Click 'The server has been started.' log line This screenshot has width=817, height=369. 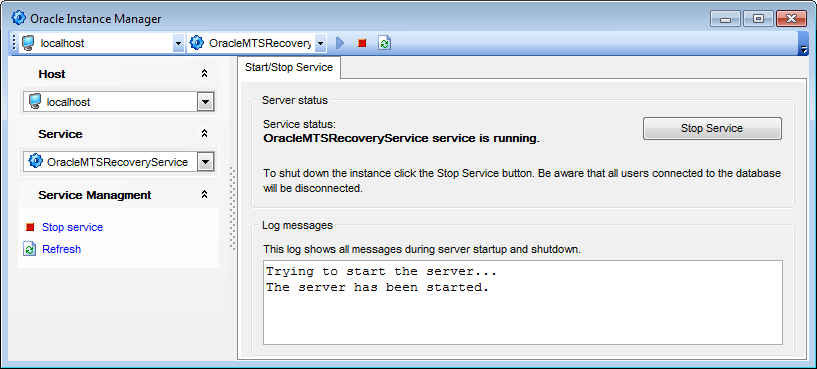click(377, 288)
